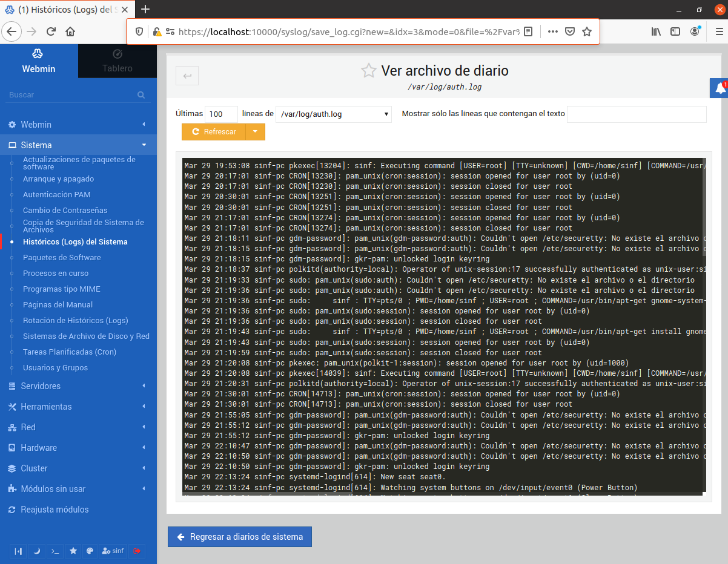This screenshot has height=564, width=728.
Task: Switch to the Tablero tab
Action: (117, 62)
